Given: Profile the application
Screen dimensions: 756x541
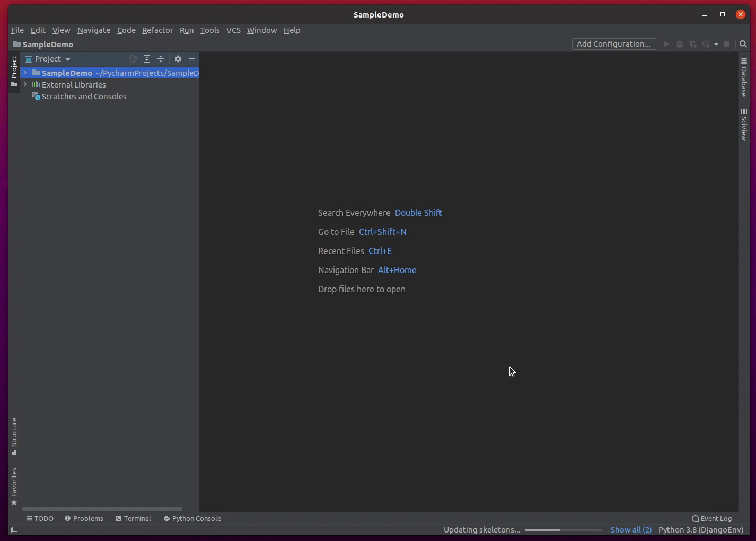Looking at the screenshot, I should (x=707, y=44).
